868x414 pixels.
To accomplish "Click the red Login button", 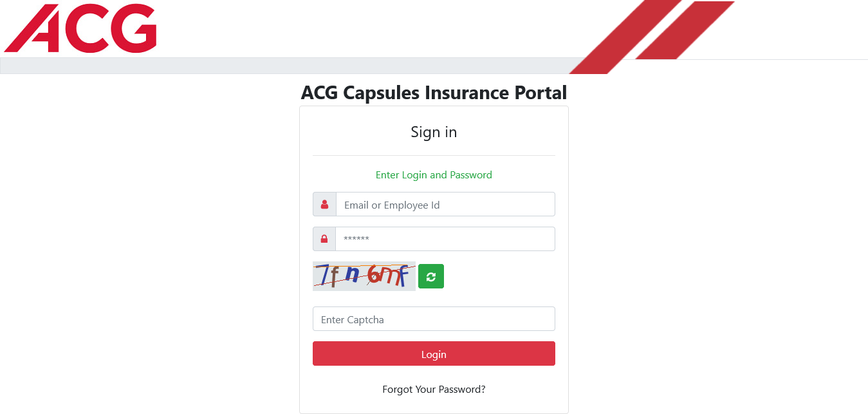I will click(434, 353).
